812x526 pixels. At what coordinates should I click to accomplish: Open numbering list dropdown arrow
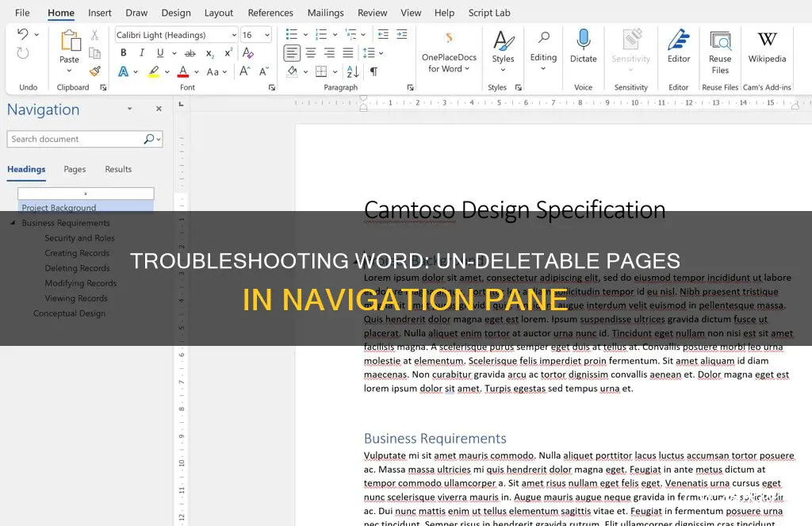[335, 35]
